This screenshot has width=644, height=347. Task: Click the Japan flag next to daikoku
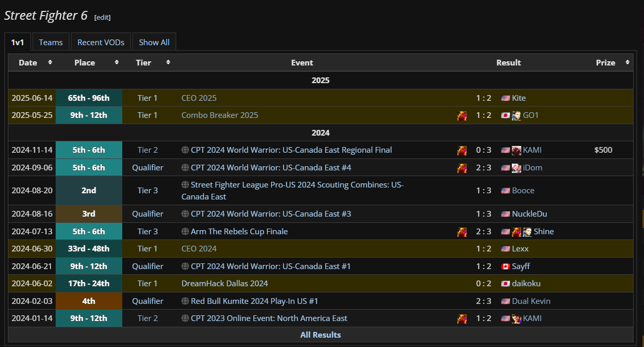click(505, 284)
